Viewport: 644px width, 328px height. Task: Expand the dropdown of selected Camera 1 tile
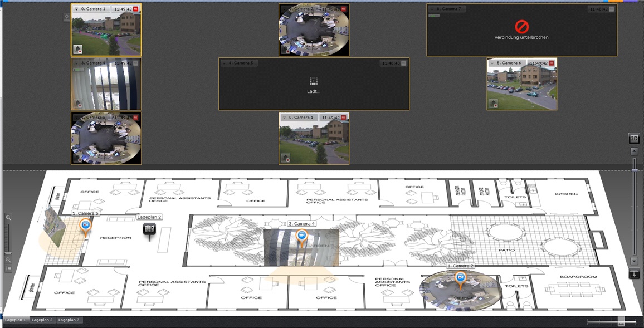click(76, 8)
